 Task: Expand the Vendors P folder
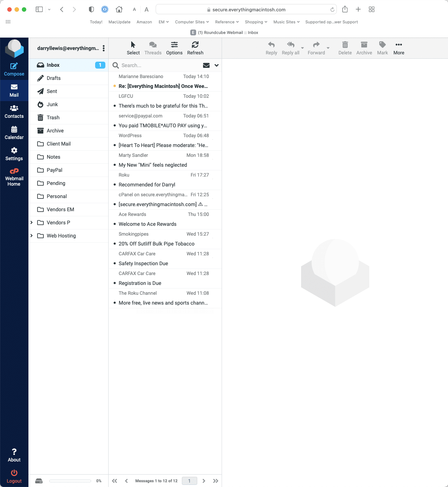[x=32, y=223]
